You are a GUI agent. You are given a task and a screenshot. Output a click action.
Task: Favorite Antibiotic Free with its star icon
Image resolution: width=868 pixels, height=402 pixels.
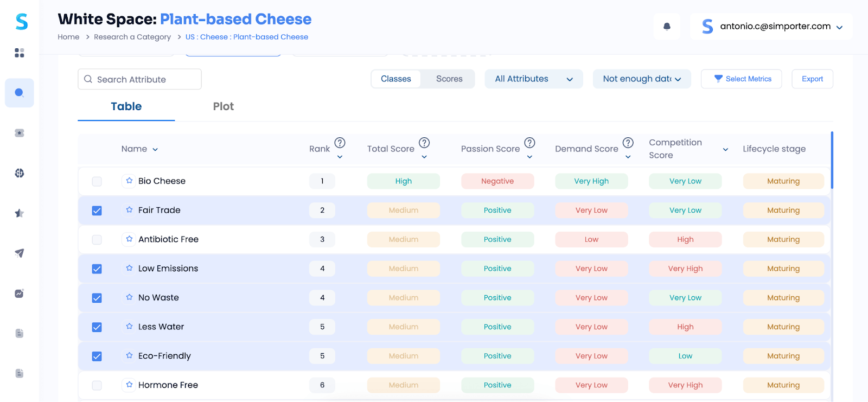pos(129,239)
